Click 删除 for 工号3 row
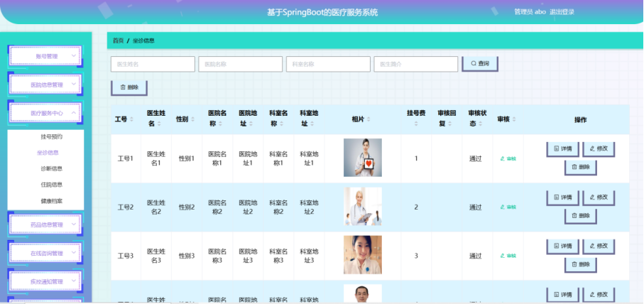Image resolution: width=644 pixels, height=304 pixels. click(580, 264)
